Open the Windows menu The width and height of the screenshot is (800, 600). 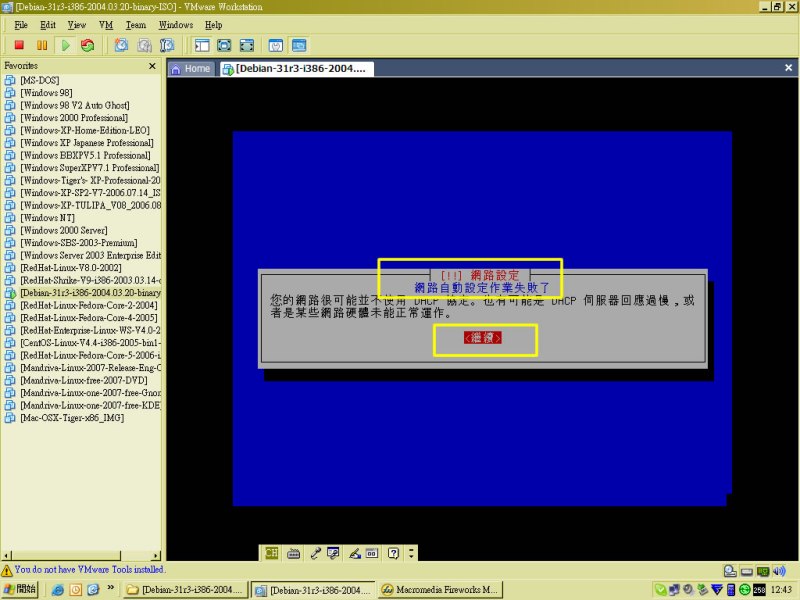coord(176,25)
